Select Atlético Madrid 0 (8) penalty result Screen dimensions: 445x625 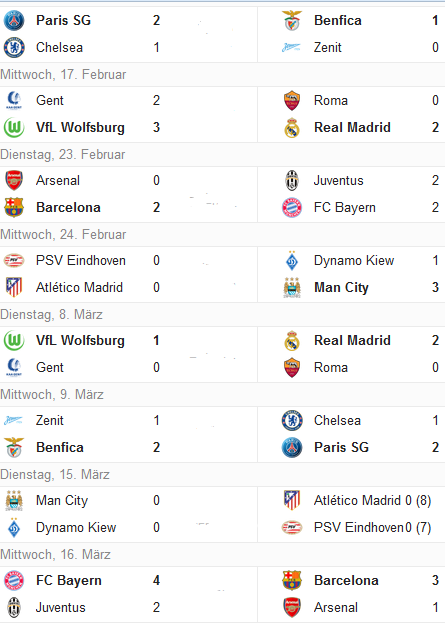372,501
